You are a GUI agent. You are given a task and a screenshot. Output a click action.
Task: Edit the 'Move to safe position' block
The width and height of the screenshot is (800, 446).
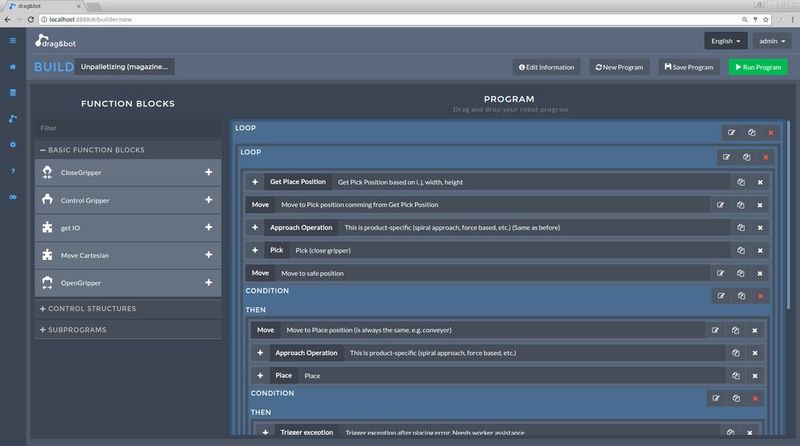[x=717, y=272]
